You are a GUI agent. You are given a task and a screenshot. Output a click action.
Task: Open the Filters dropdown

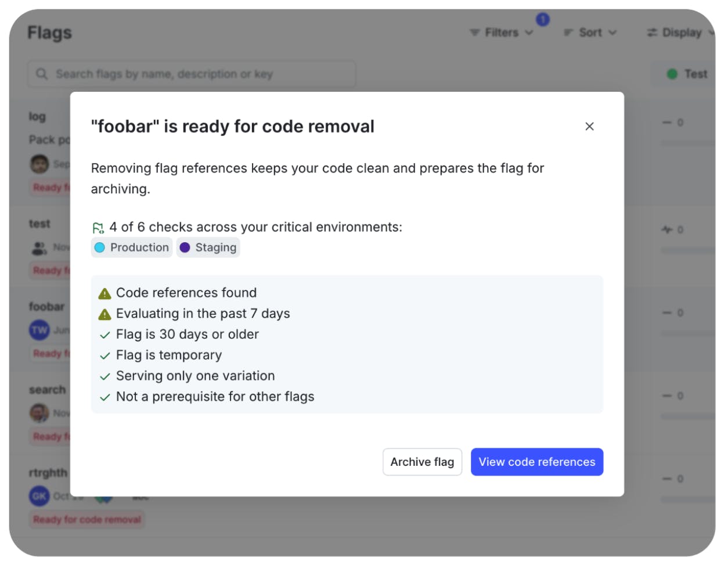point(502,33)
